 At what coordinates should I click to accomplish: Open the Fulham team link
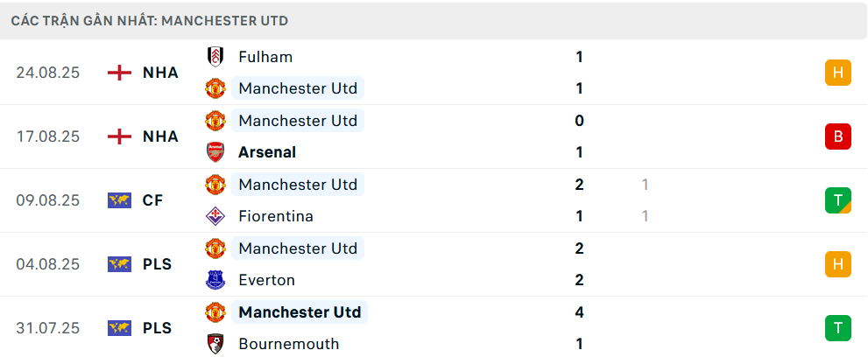point(265,57)
